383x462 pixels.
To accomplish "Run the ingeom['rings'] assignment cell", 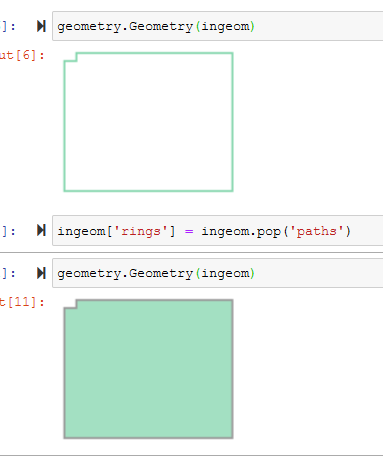I will pos(41,230).
